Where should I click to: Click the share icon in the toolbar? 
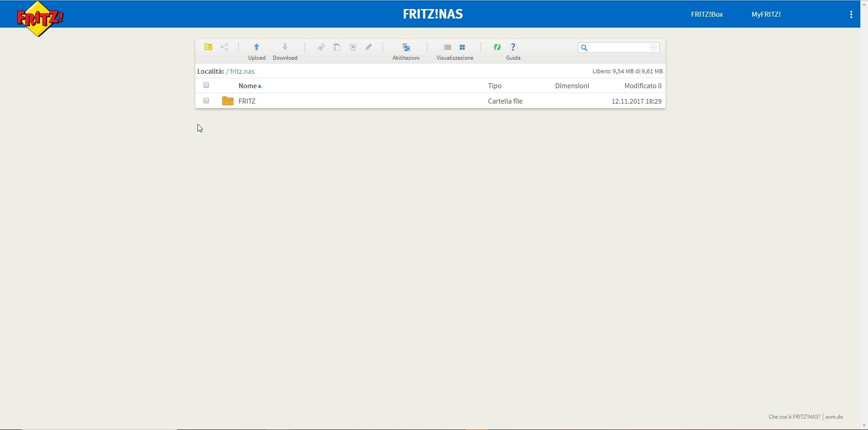pyautogui.click(x=224, y=47)
